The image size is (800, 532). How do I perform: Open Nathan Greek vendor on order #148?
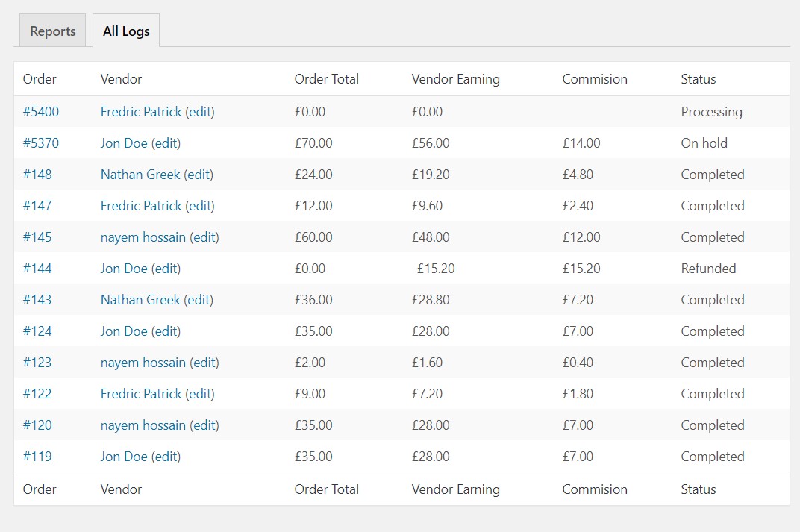tap(140, 175)
